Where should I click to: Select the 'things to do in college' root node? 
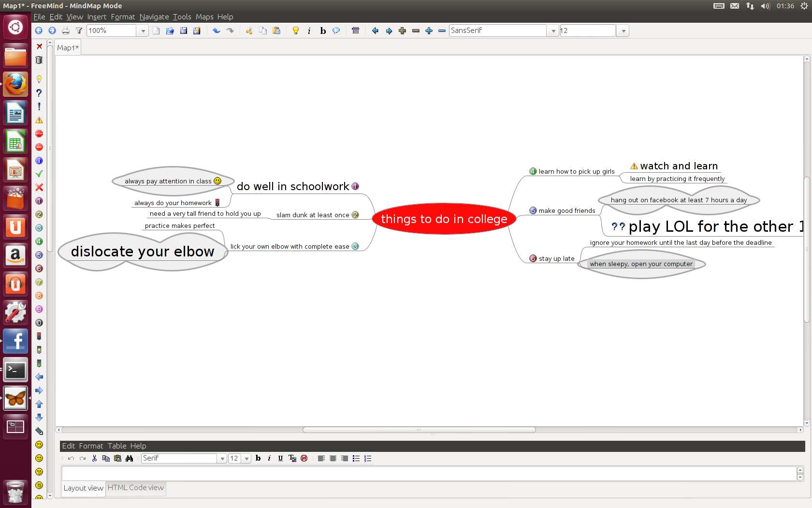444,219
